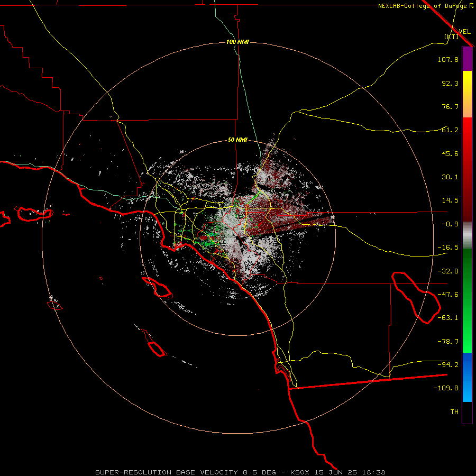
Task: Select the -16.5 velocity scale value
Action: click(x=448, y=248)
